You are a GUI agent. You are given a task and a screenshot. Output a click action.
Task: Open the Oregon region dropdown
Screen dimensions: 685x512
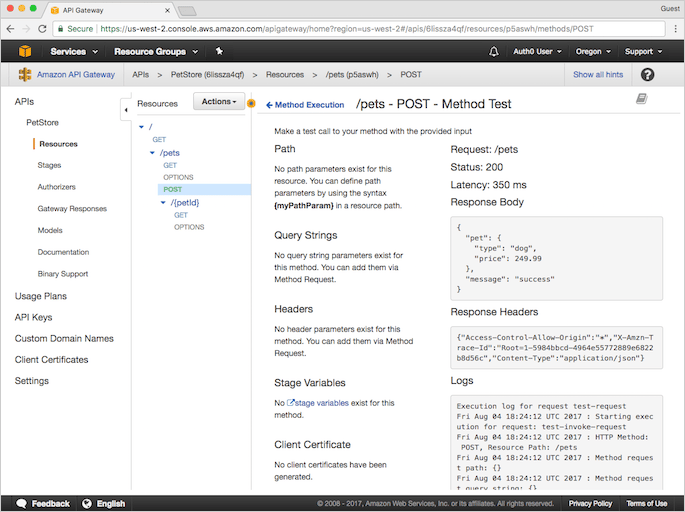pos(593,52)
